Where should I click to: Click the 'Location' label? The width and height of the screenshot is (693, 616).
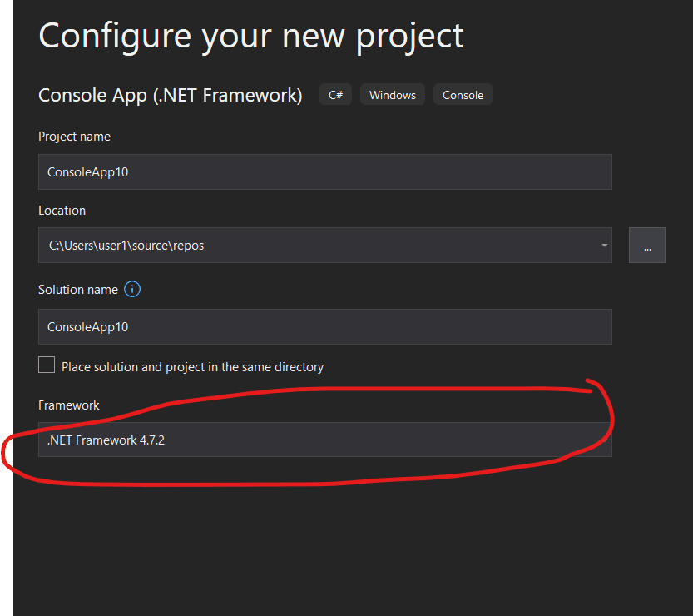(x=62, y=211)
